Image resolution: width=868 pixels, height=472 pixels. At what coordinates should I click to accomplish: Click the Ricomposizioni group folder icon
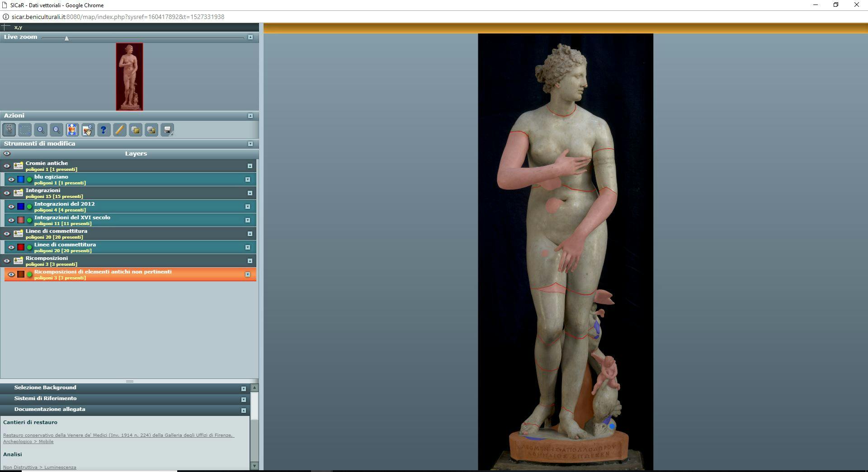click(18, 261)
